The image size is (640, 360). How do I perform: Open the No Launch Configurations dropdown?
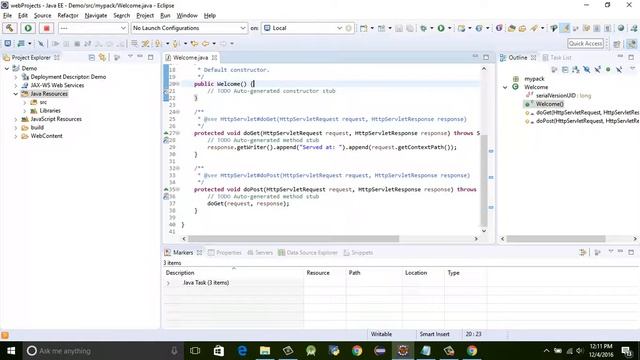pyautogui.click(x=189, y=28)
